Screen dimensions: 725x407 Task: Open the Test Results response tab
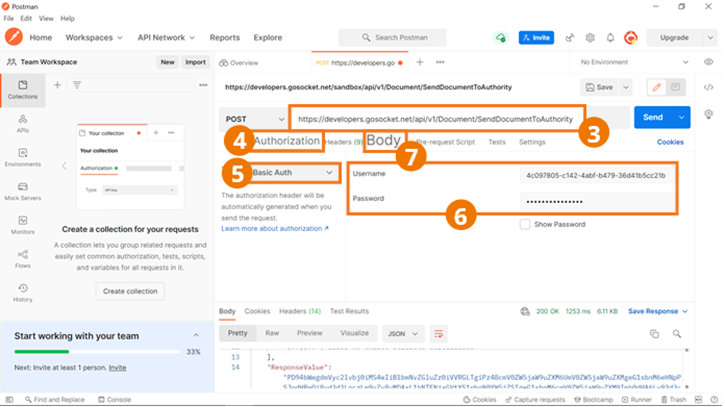point(349,311)
